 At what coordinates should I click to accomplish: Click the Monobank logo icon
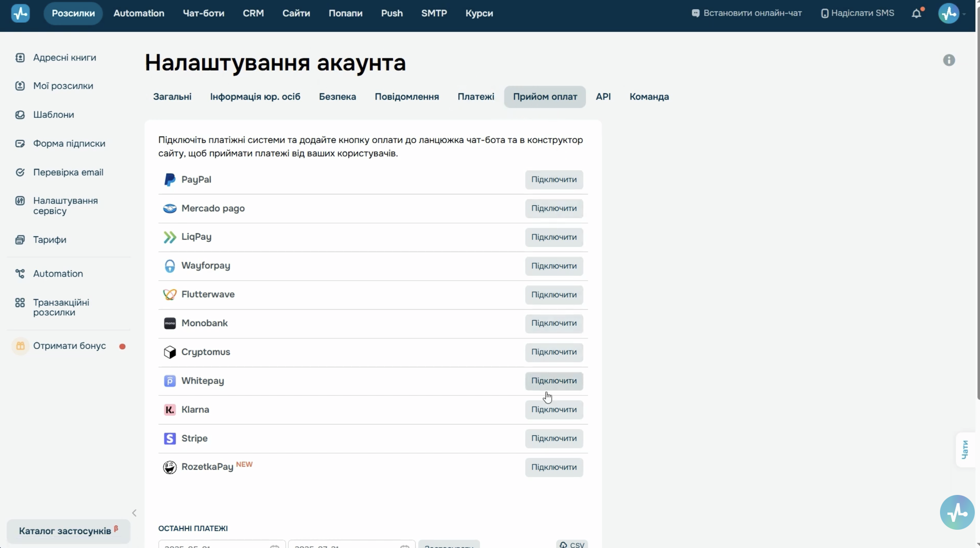coord(170,323)
